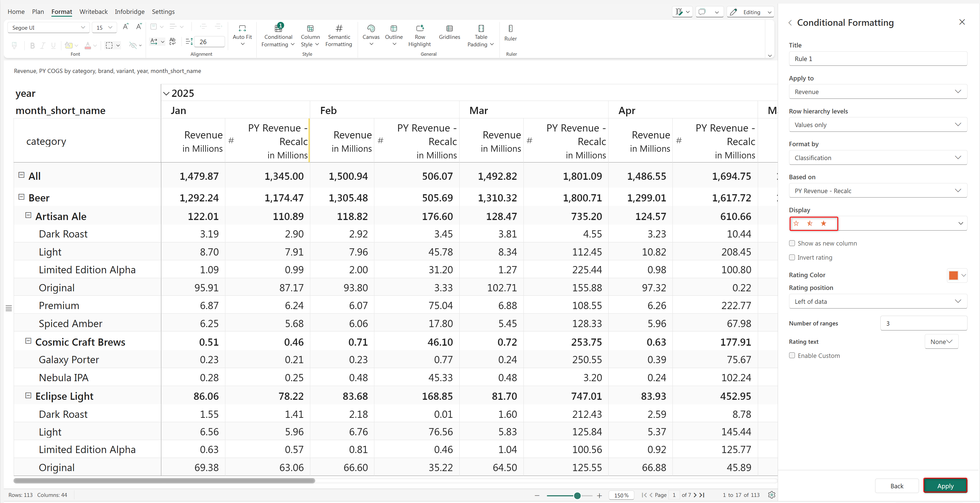Click the Row Highlight icon
980x503 pixels.
tap(420, 29)
